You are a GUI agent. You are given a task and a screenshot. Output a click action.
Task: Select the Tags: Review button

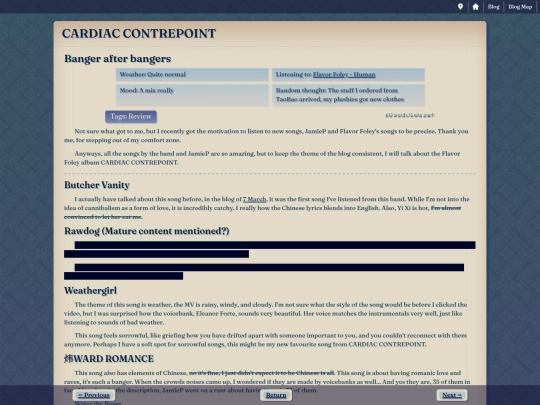(131, 116)
